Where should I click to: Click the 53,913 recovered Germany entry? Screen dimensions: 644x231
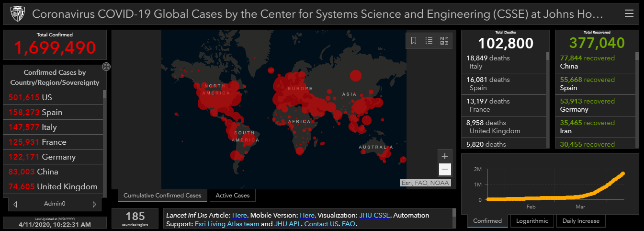point(596,105)
